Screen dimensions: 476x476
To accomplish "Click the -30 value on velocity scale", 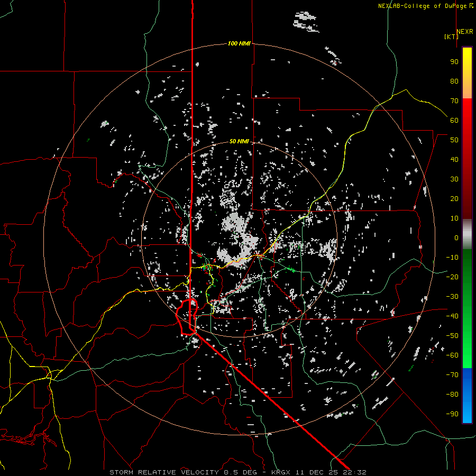I will [452, 297].
